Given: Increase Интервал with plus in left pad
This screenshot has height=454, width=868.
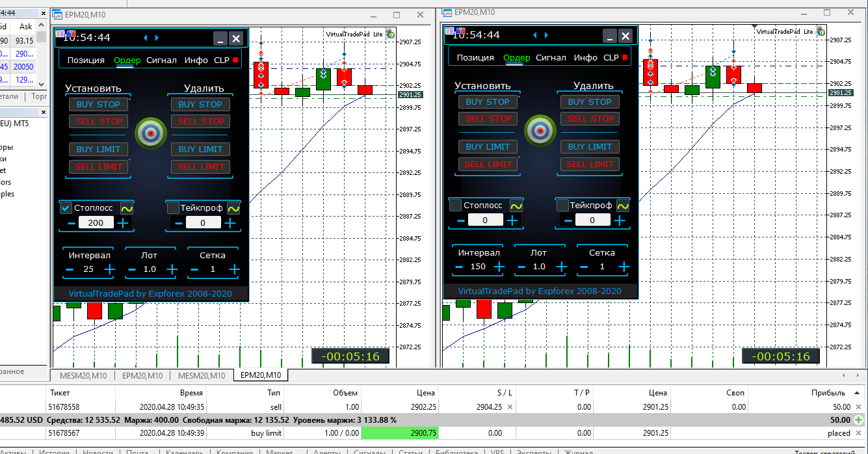Looking at the screenshot, I should point(109,269).
